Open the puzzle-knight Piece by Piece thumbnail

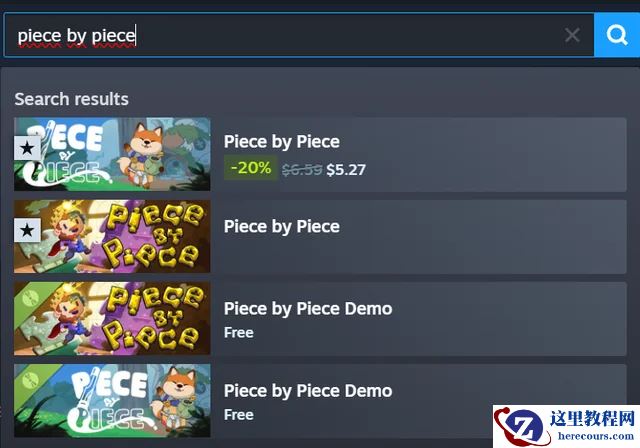(112, 236)
